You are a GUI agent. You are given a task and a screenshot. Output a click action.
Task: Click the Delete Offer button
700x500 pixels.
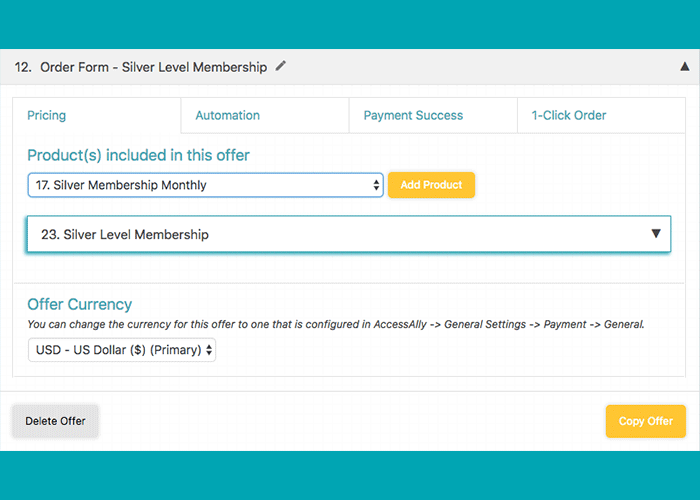pos(55,421)
